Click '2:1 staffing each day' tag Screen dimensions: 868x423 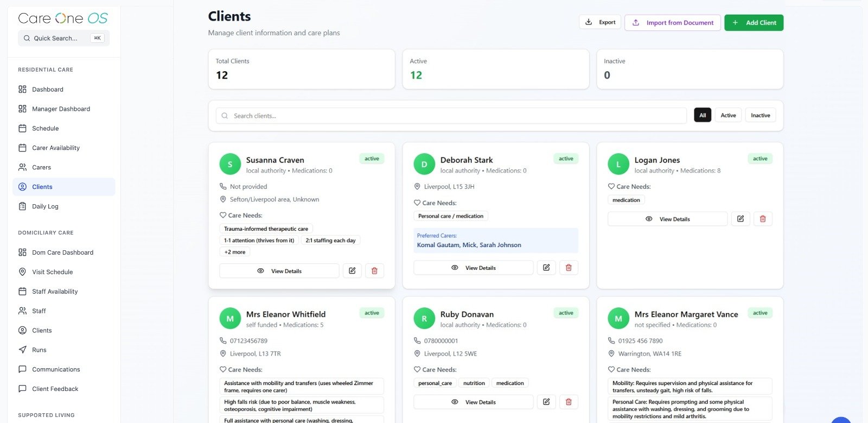330,240
